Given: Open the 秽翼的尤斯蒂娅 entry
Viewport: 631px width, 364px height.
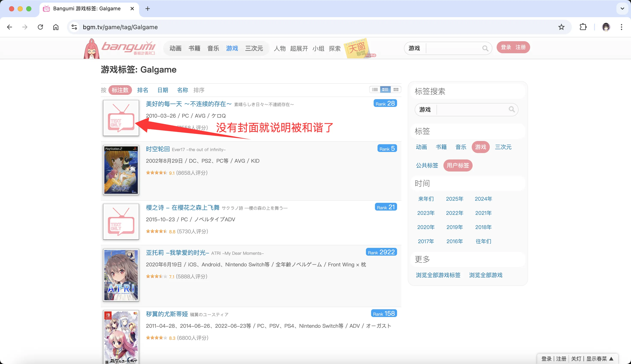Looking at the screenshot, I should pos(167,314).
